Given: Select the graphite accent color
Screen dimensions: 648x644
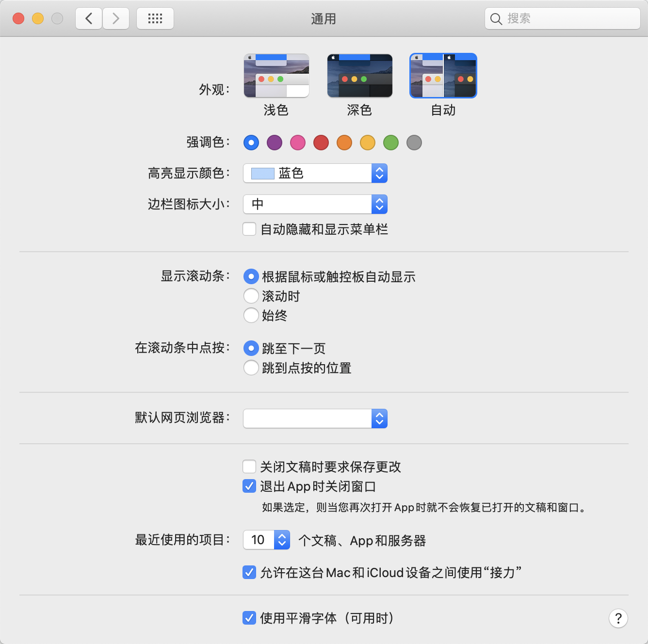Looking at the screenshot, I should click(x=414, y=143).
